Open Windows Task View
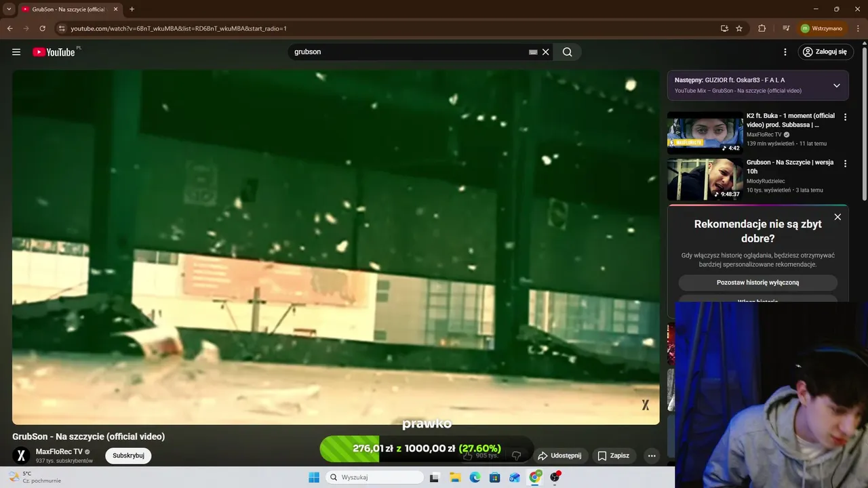This screenshot has width=868, height=488. 434,477
